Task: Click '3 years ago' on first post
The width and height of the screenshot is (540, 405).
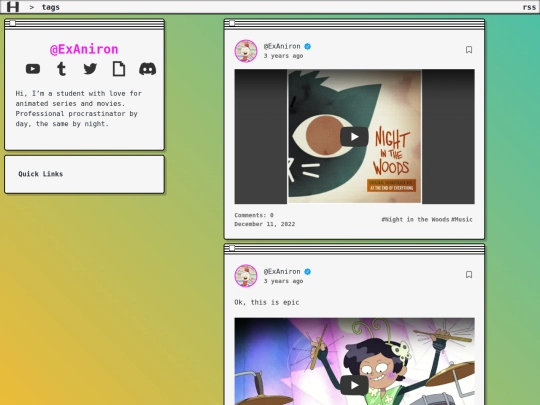Action: 283,56
